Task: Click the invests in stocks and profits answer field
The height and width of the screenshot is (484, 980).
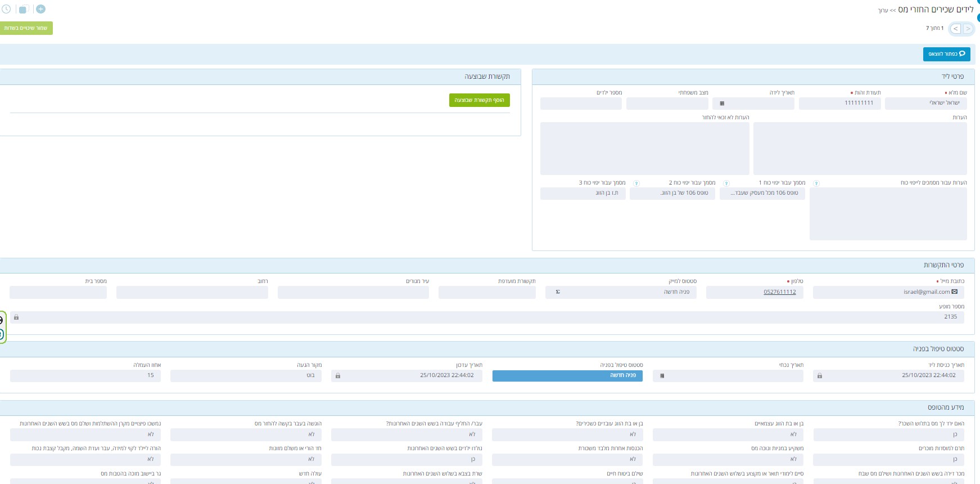Action: point(728,459)
